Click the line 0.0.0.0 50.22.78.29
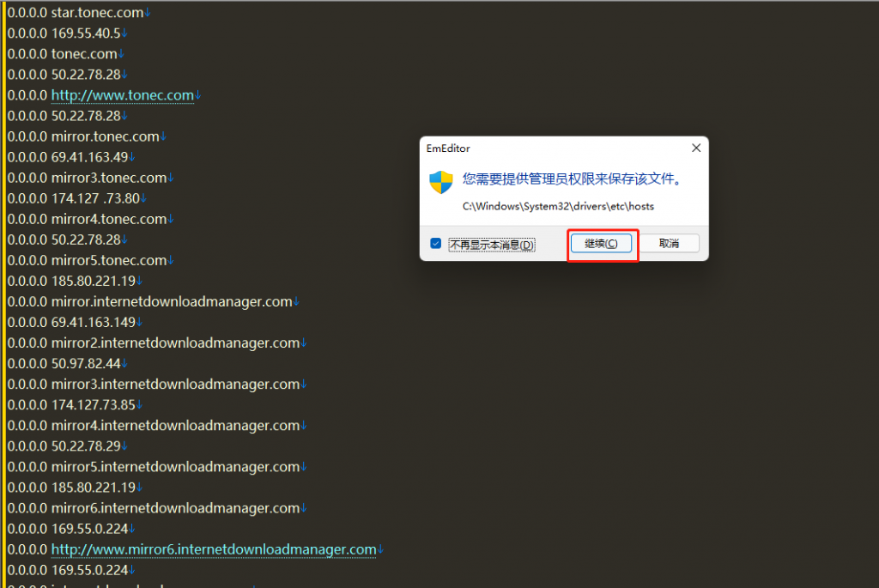Image resolution: width=879 pixels, height=588 pixels. pos(64,446)
